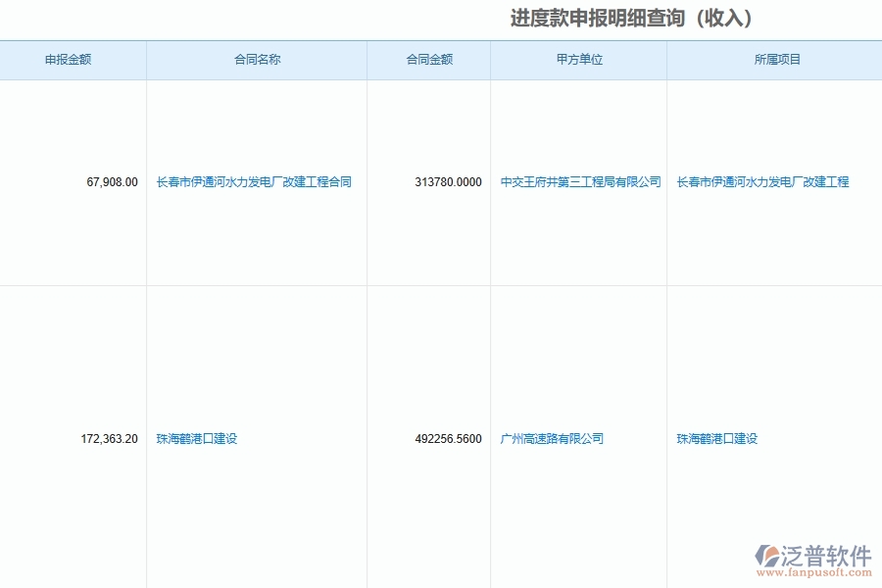Sort by the 所属项目 column header
Screen dimensions: 882x588
coord(773,59)
